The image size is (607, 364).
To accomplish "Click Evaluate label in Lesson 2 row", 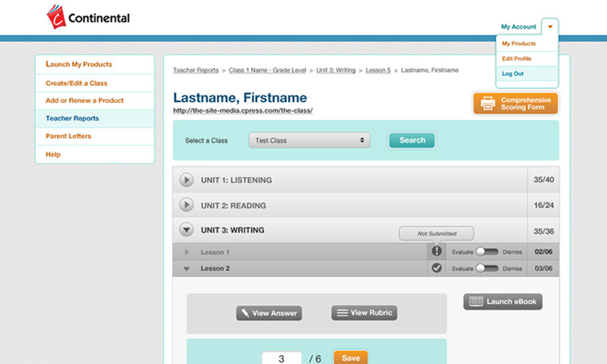I will coord(462,269).
